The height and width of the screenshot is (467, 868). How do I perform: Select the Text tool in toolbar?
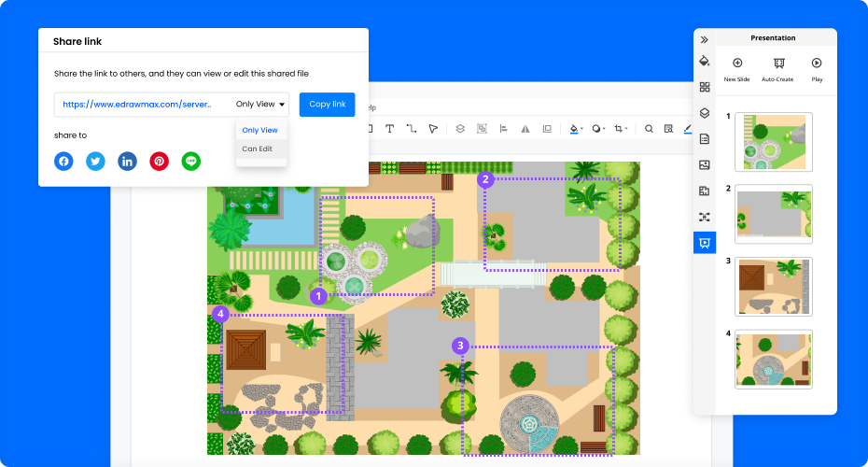pyautogui.click(x=389, y=129)
